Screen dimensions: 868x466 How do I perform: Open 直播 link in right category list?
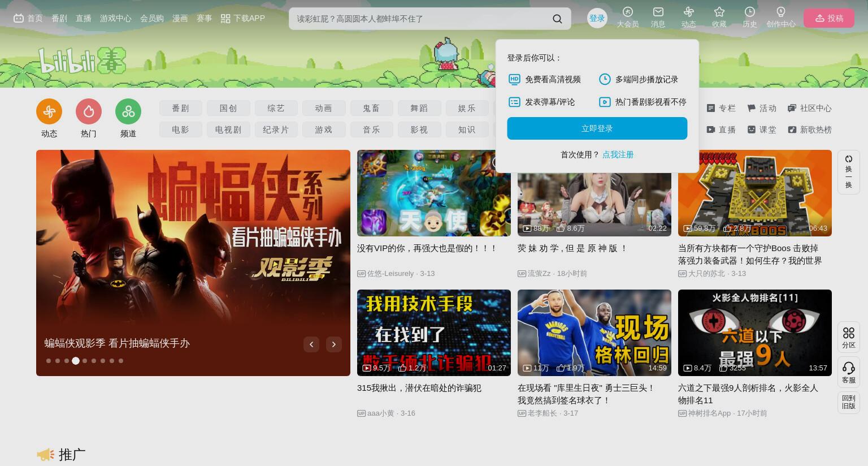(721, 130)
